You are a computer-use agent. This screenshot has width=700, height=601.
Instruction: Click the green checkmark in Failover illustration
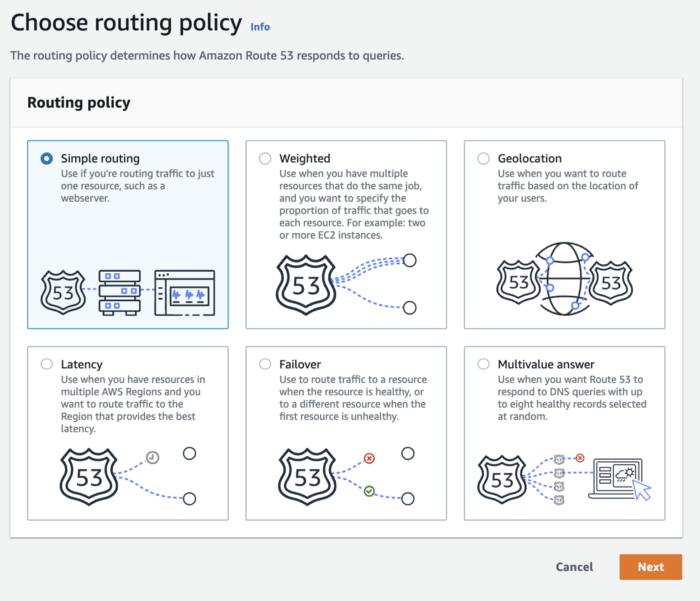point(369,491)
